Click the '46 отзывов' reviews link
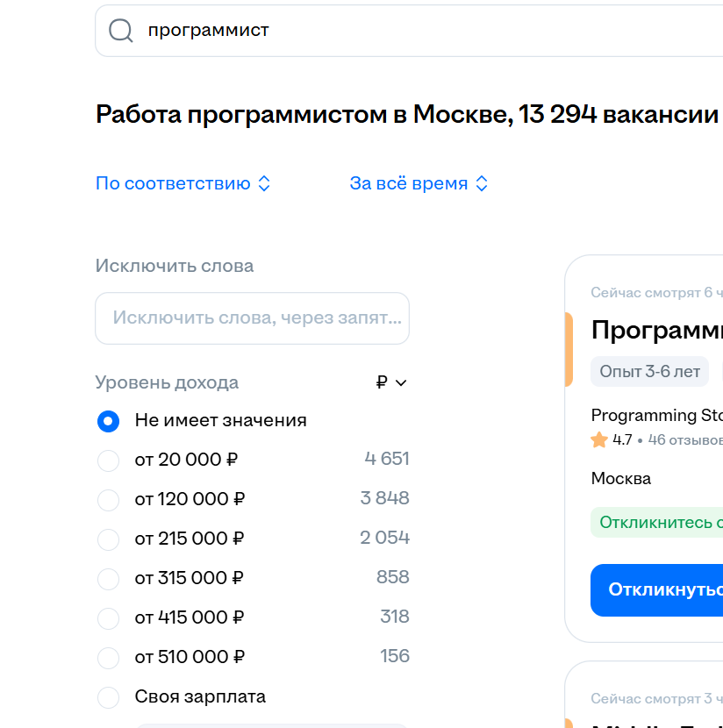Image resolution: width=723 pixels, height=728 pixels. coord(684,440)
